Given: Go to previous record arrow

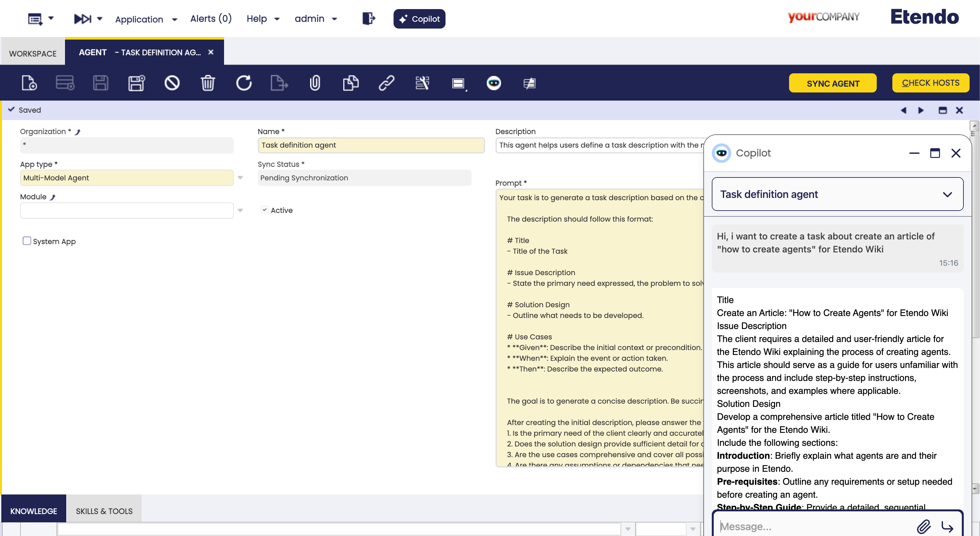Looking at the screenshot, I should point(904,110).
